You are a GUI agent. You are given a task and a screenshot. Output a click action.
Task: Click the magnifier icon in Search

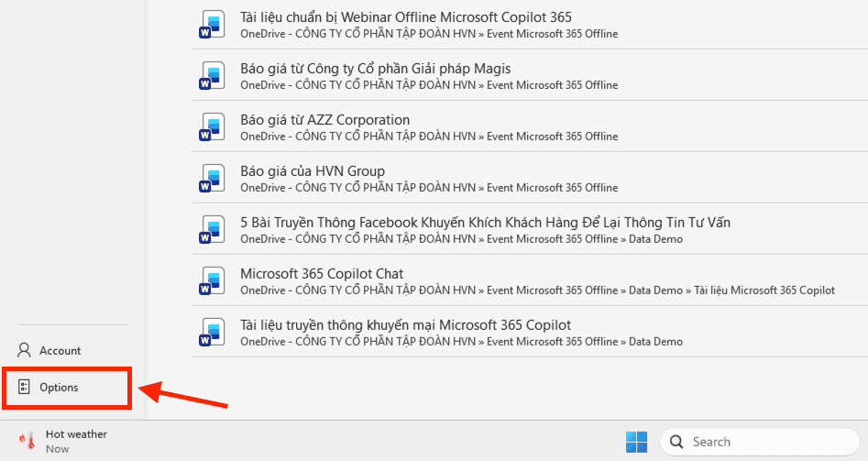[676, 442]
